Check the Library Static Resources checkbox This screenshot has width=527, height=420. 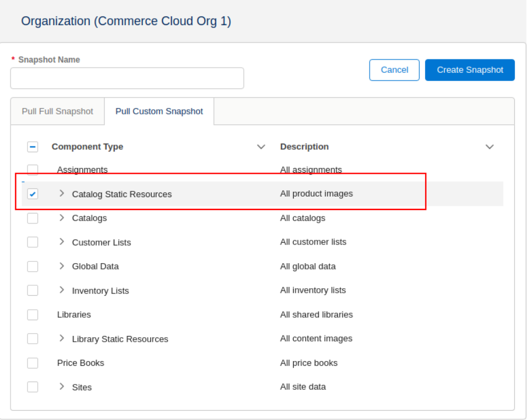pos(33,338)
